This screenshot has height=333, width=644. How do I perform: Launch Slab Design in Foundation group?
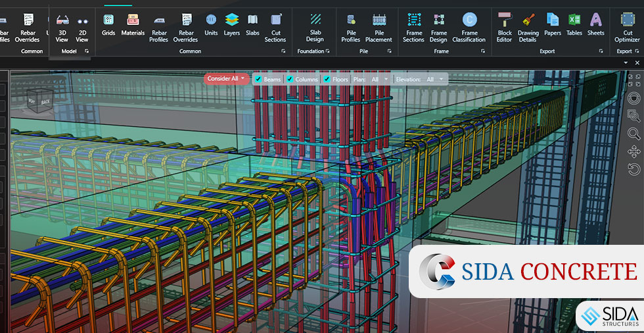(315, 28)
